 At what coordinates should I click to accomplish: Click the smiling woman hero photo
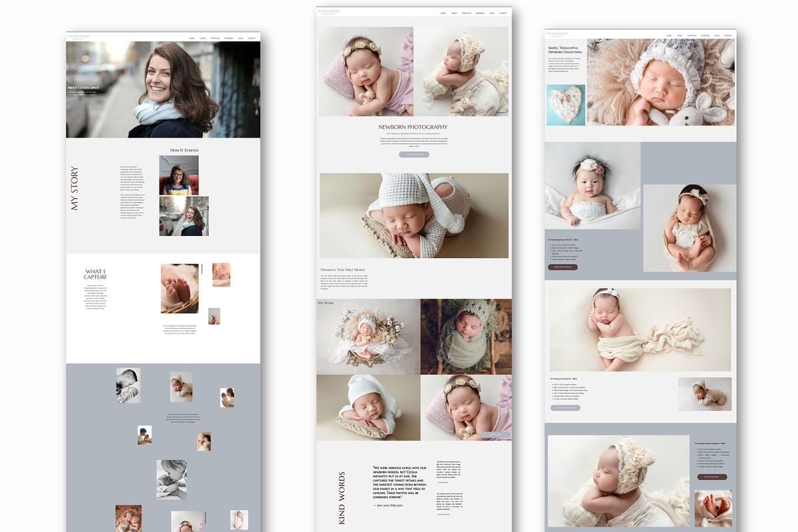[163, 90]
